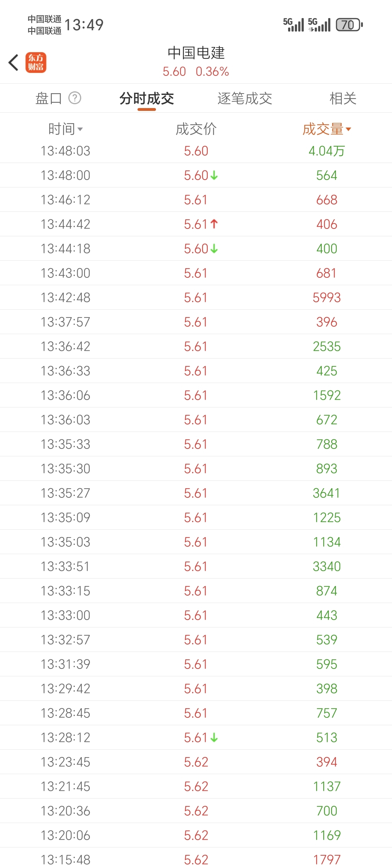The width and height of the screenshot is (392, 868).
Task: Toggle 成交量 column sort arrow
Action: 348,129
